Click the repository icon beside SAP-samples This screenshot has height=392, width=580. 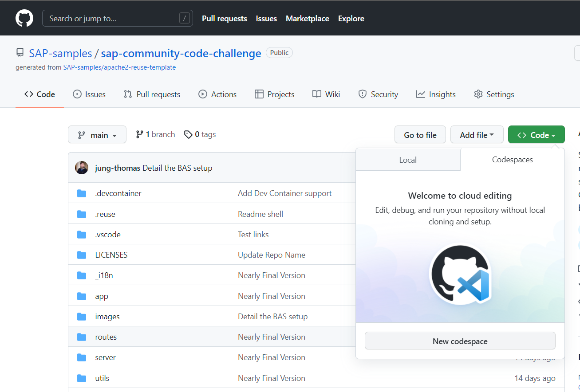tap(20, 53)
